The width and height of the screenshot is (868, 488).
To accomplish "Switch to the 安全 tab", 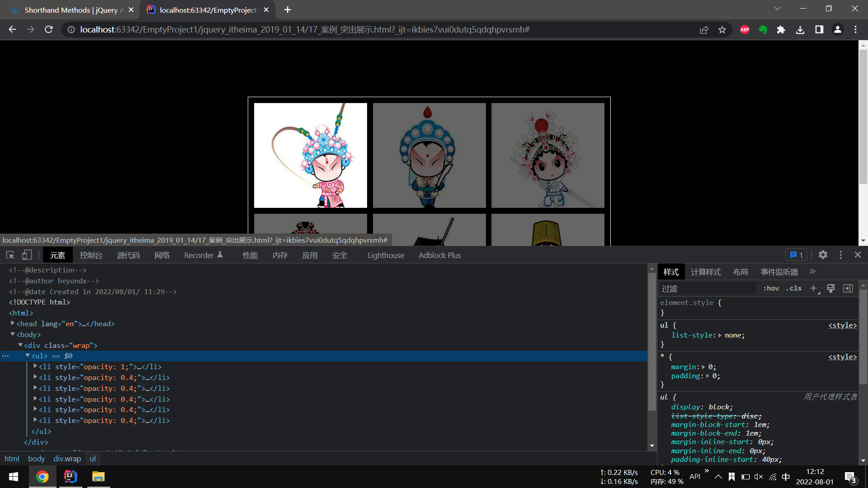I will pyautogui.click(x=340, y=255).
